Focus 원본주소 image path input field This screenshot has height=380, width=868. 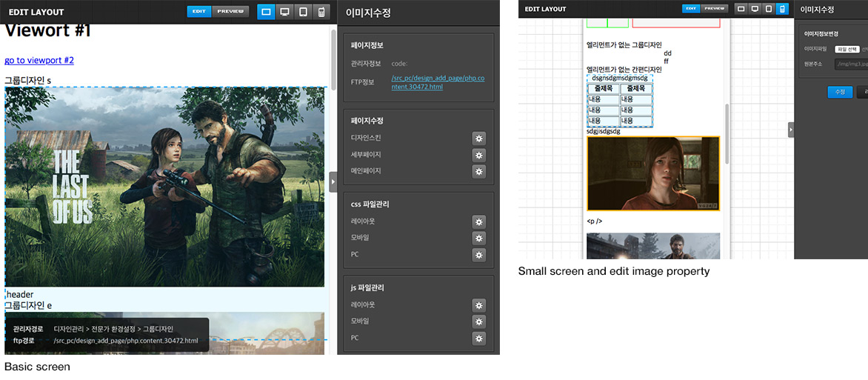coord(852,64)
